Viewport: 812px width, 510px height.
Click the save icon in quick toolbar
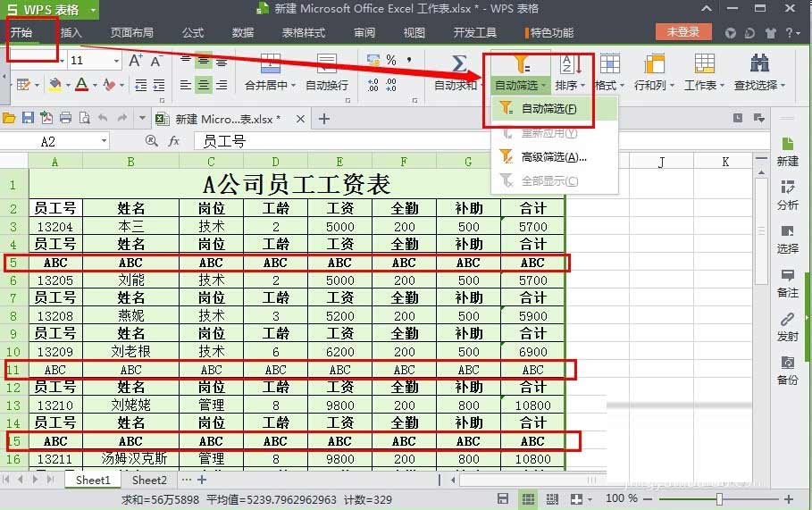tap(28, 118)
